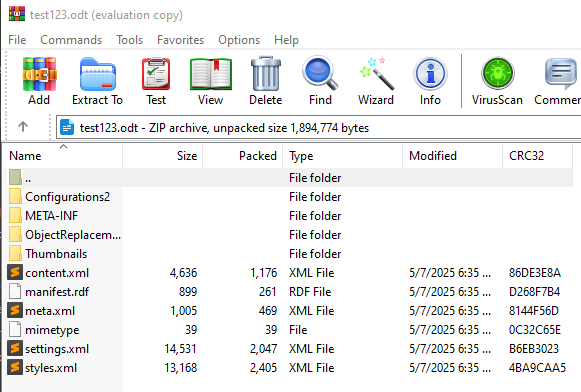This screenshot has height=392, width=581.
Task: Click the size value 4,636
Action: click(x=183, y=273)
